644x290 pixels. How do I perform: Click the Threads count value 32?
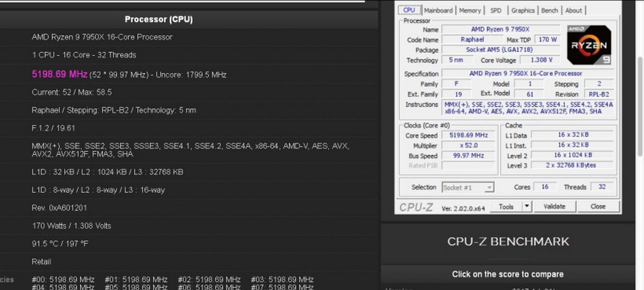point(602,187)
